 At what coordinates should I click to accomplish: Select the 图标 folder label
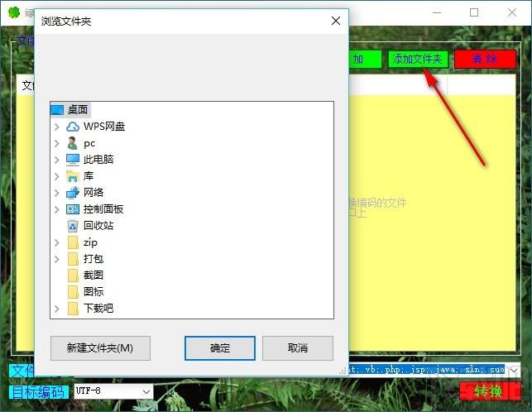(x=93, y=292)
